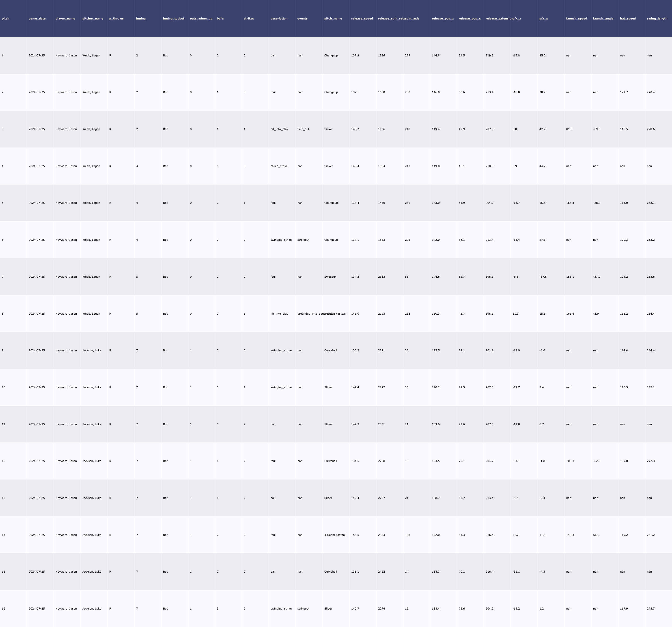Image resolution: width=672 pixels, height=627 pixels.
Task: Click the release_speed column header
Action: [362, 19]
